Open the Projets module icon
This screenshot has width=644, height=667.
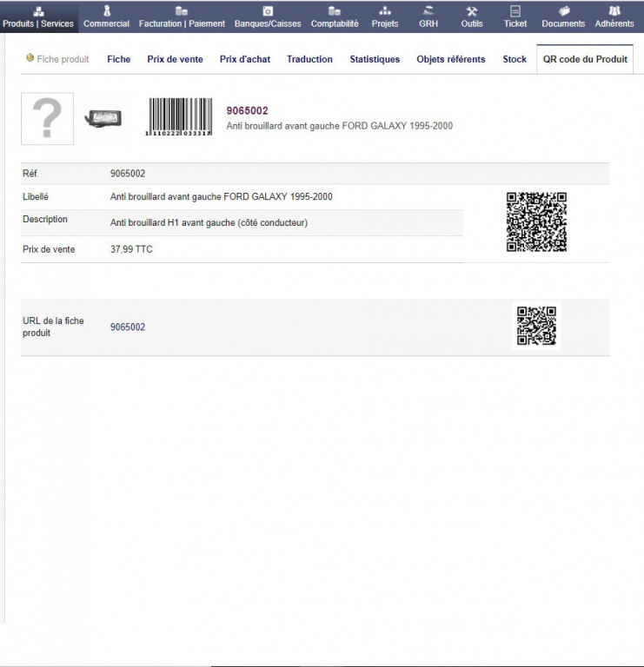pos(385,10)
